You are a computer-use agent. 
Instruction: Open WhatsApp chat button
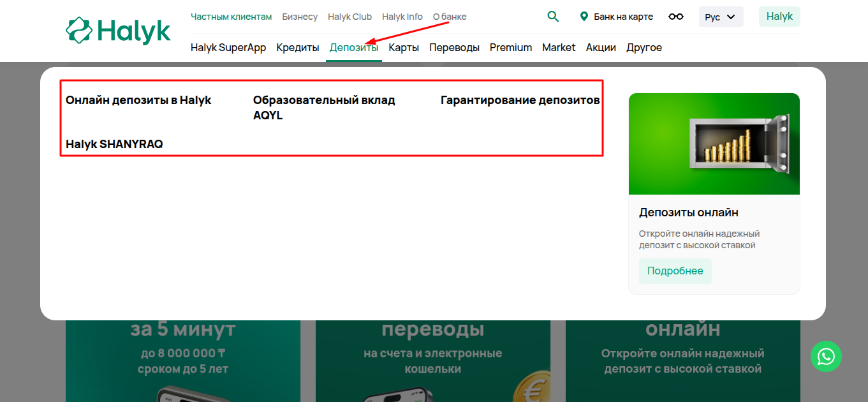[826, 356]
